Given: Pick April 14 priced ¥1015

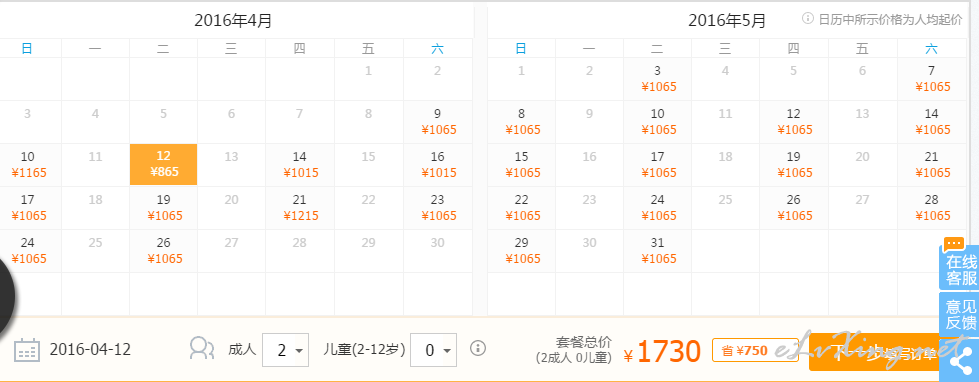Looking at the screenshot, I should click(x=300, y=165).
